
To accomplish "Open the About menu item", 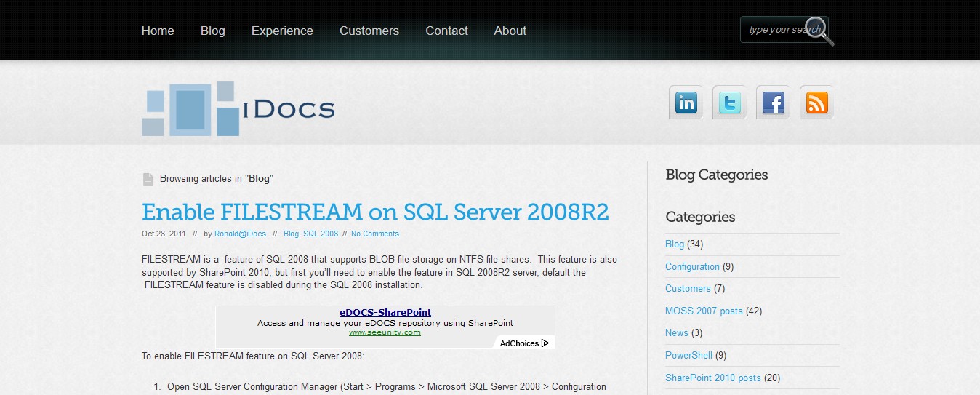I will coord(510,31).
